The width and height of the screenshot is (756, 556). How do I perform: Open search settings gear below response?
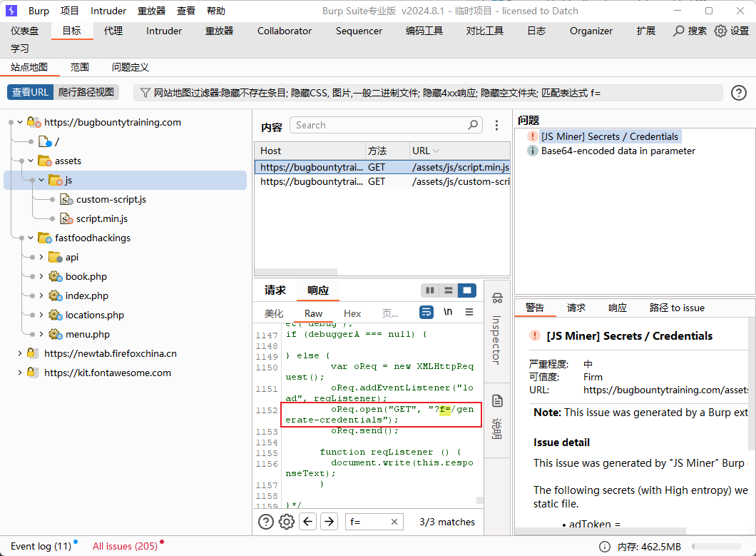click(x=287, y=522)
